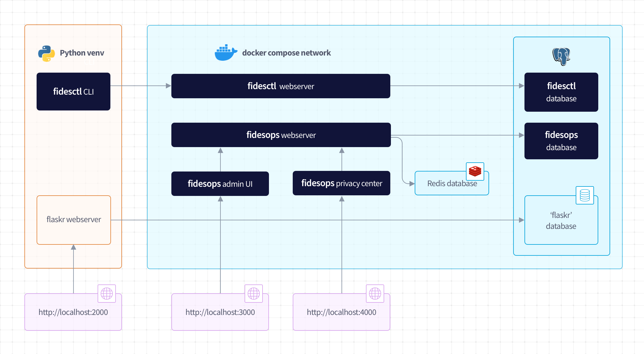Click globe icon on localhost:4000 box
This screenshot has height=354, width=644.
pyautogui.click(x=375, y=294)
